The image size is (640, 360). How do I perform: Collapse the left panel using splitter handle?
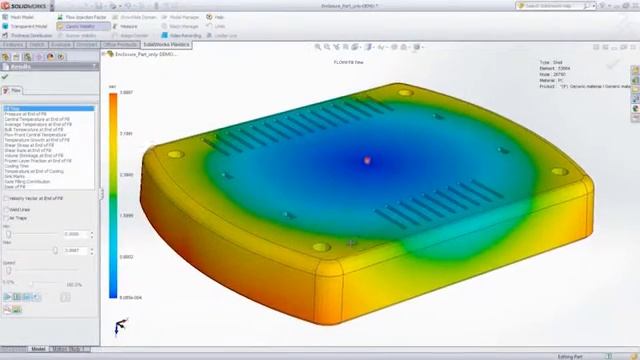(x=101, y=194)
